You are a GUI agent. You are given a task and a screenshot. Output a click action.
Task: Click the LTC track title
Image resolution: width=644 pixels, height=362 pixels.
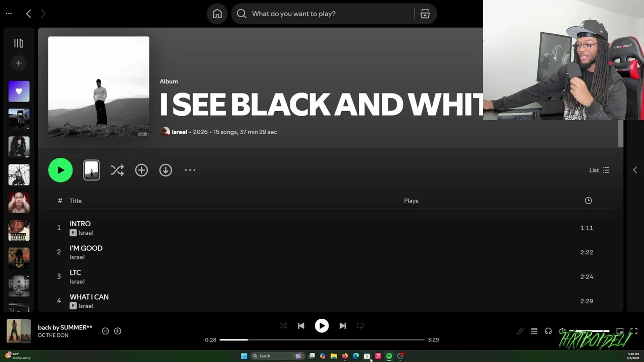(x=75, y=273)
